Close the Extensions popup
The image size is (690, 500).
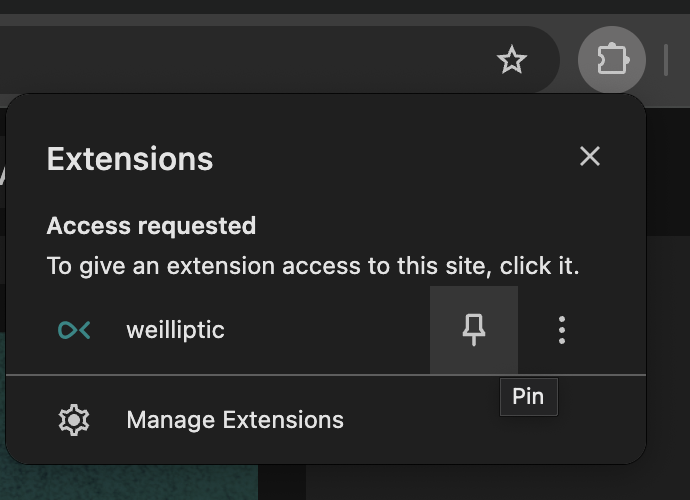[x=590, y=156]
